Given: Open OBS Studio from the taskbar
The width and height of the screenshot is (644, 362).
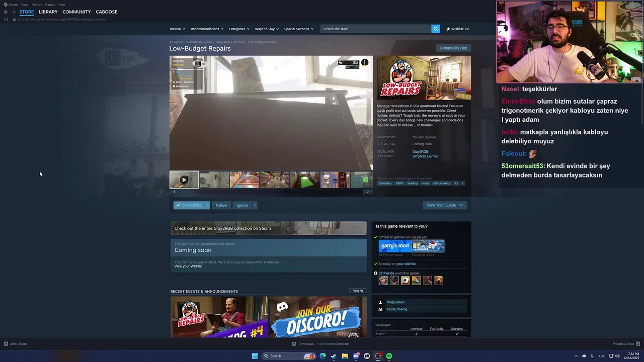Looking at the screenshot, I should pyautogui.click(x=378, y=356).
